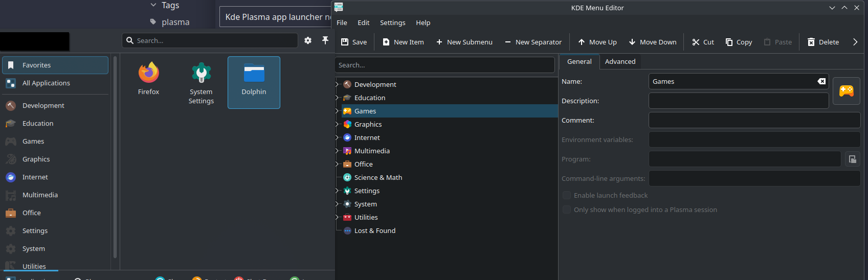
Task: Click Move Up in toolbar
Action: point(597,42)
